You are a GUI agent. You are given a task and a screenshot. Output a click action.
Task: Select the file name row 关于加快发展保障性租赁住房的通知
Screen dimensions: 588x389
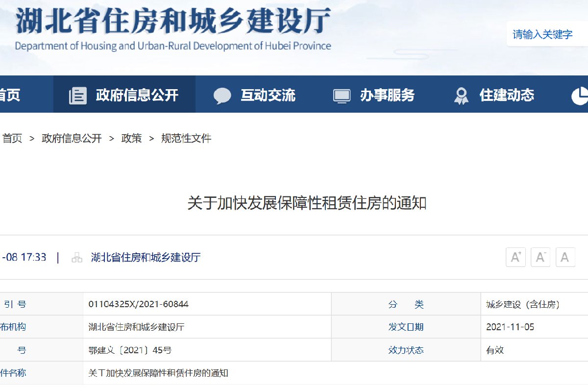click(158, 373)
